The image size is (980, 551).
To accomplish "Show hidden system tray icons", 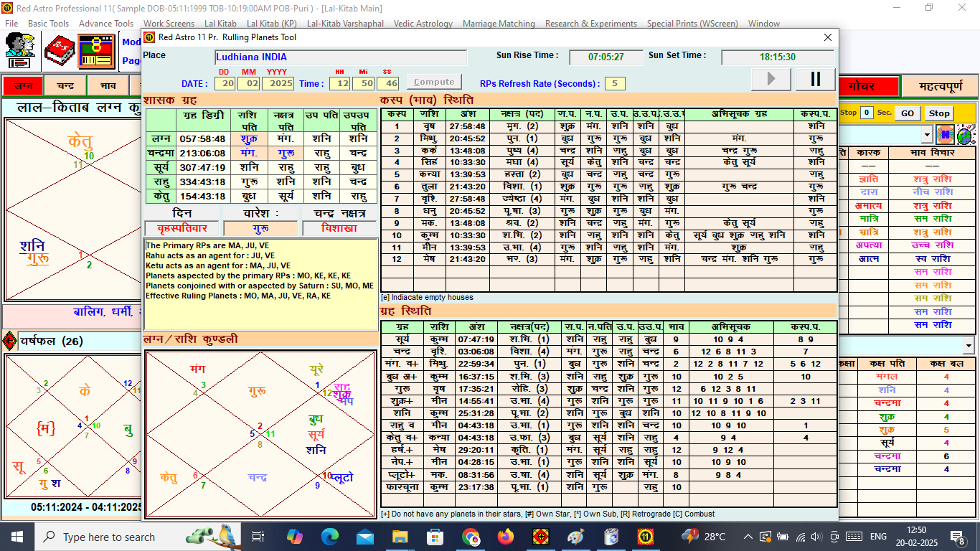I will pos(748,537).
